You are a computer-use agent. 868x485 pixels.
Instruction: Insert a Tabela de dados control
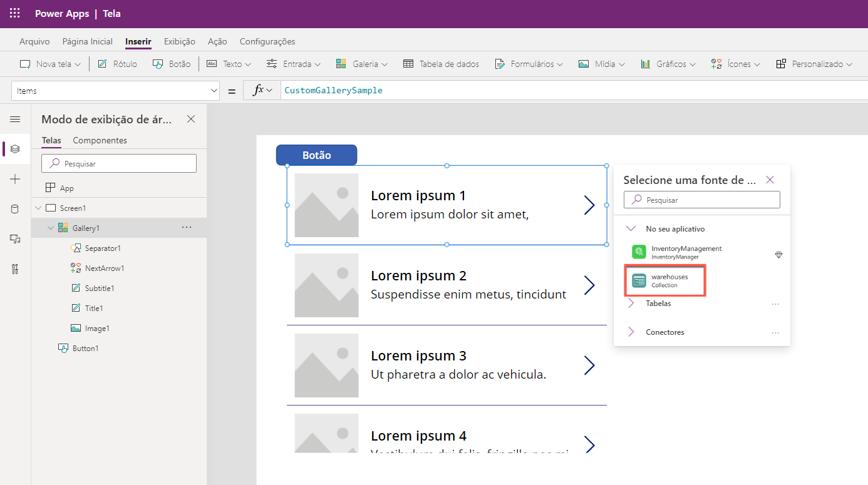(441, 64)
